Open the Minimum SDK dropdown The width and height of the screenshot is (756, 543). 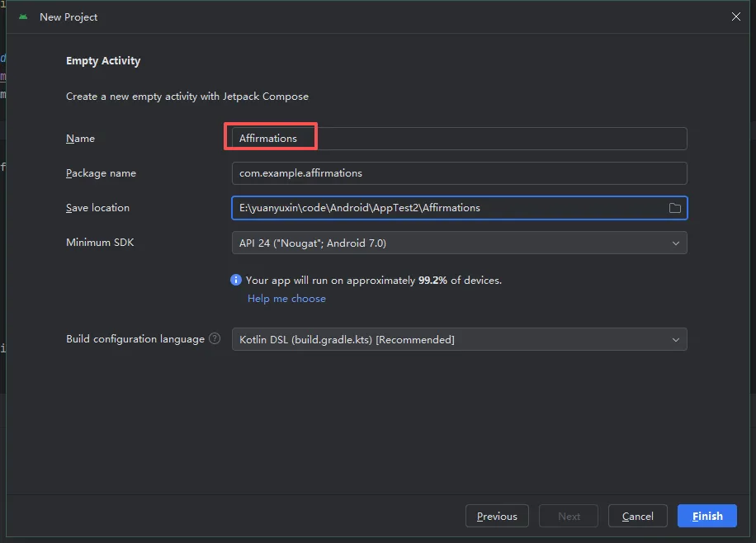459,243
